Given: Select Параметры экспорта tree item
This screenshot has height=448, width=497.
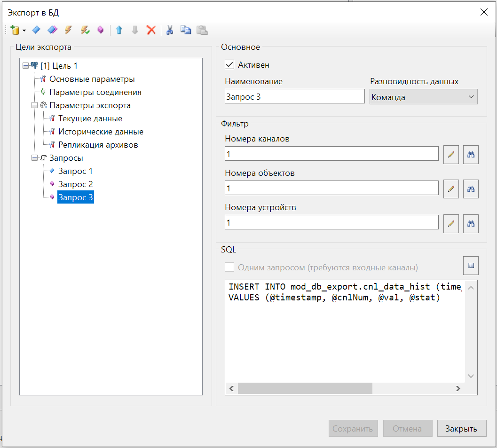Looking at the screenshot, I should [90, 105].
